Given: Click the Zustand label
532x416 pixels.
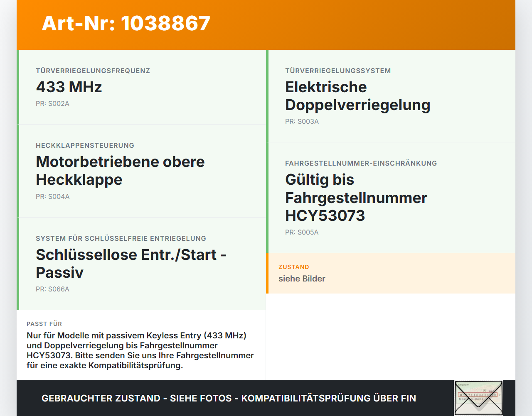Looking at the screenshot, I should click(x=294, y=267).
